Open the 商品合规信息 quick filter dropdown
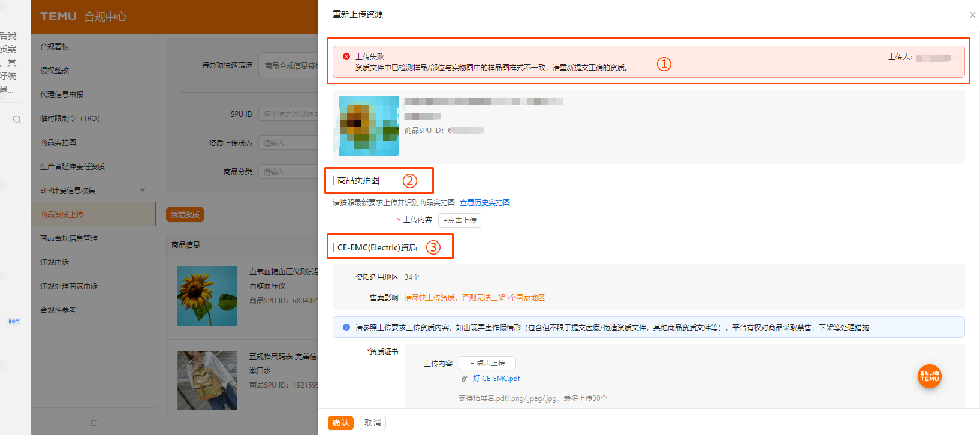Screen dimensions: 980x435 tap(290, 65)
